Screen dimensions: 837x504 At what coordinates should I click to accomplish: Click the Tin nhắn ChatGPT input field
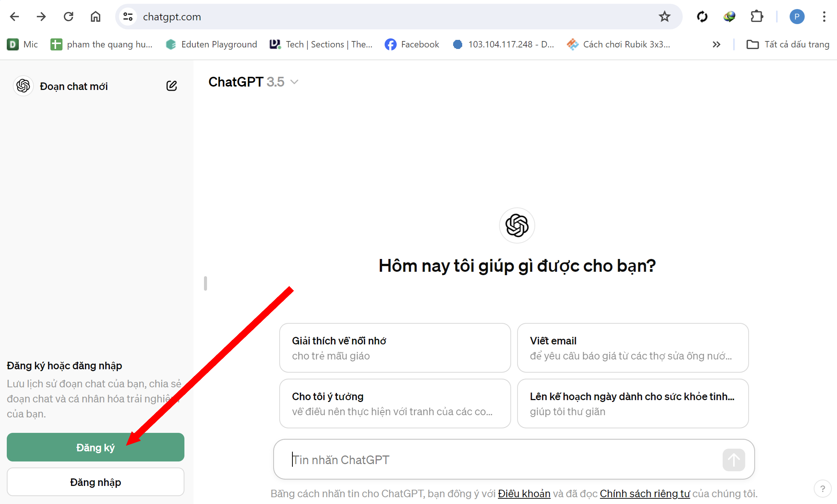click(x=514, y=459)
